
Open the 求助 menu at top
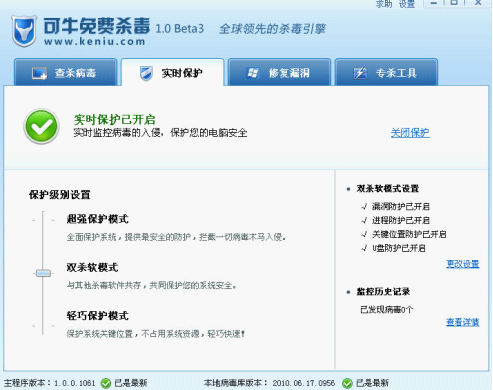384,4
